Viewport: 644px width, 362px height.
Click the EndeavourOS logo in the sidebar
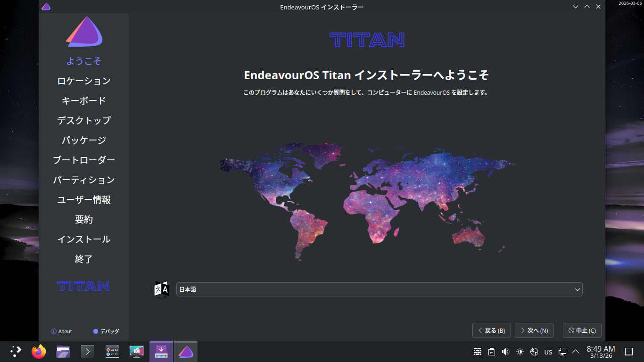pos(84,32)
